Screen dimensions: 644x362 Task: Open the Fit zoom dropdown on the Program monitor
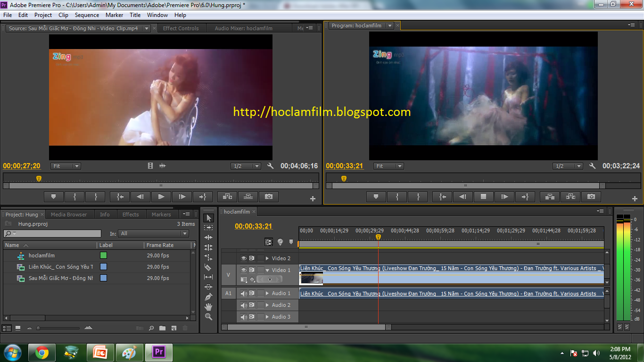click(388, 166)
